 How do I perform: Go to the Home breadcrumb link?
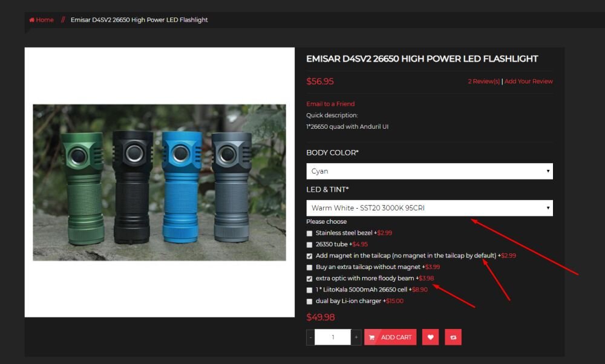point(41,20)
